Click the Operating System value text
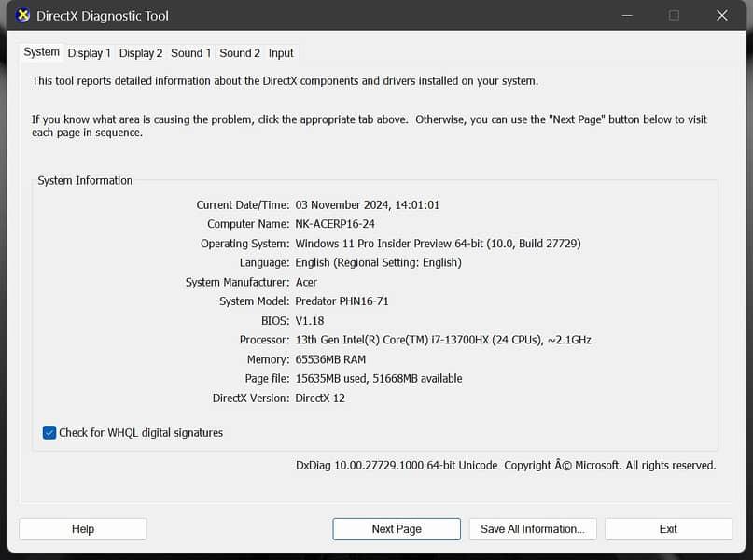This screenshot has width=753, height=560. (x=438, y=244)
